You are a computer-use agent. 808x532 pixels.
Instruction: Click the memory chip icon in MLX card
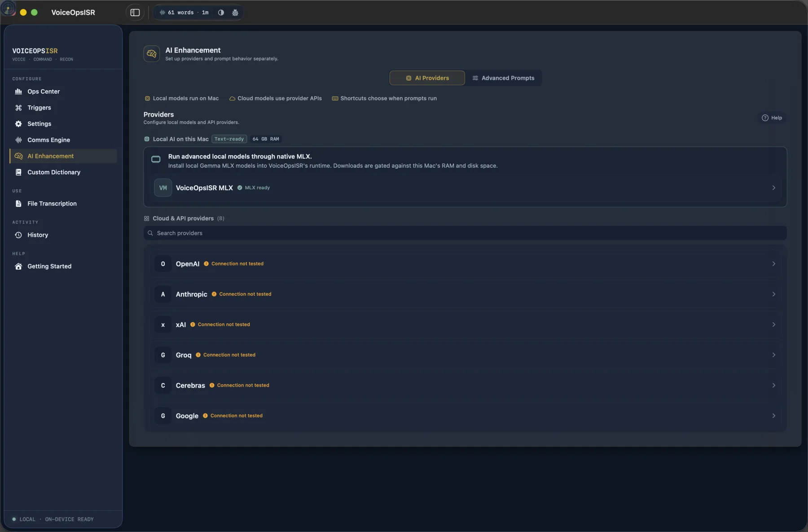click(x=156, y=159)
